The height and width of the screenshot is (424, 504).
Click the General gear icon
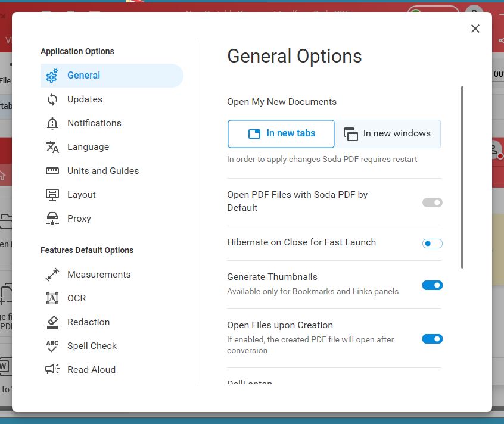[x=52, y=76]
